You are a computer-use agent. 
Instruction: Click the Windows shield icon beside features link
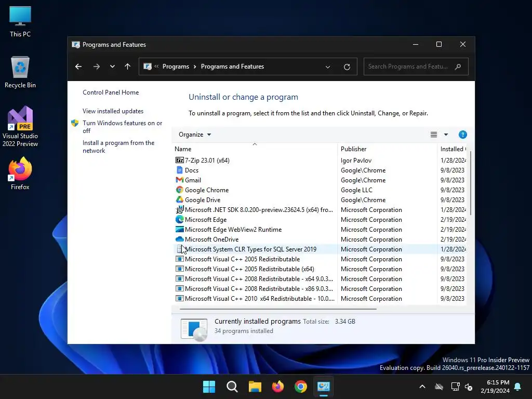[x=75, y=123]
